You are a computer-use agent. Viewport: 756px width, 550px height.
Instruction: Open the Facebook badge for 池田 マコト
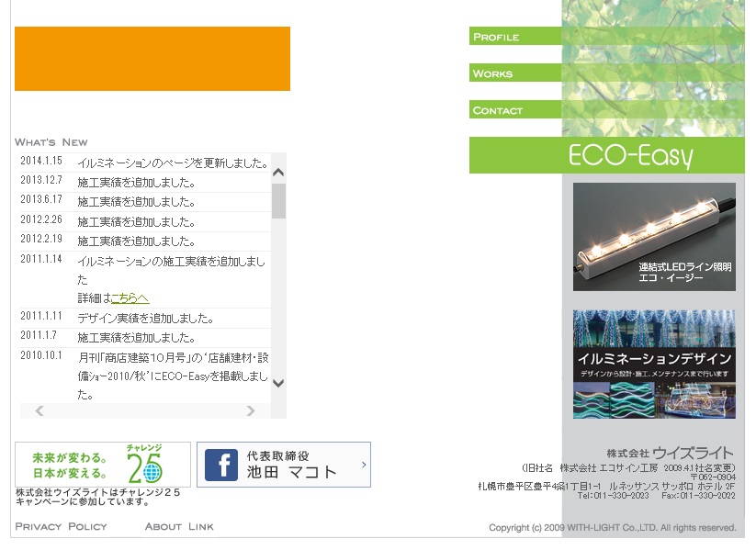point(284,465)
